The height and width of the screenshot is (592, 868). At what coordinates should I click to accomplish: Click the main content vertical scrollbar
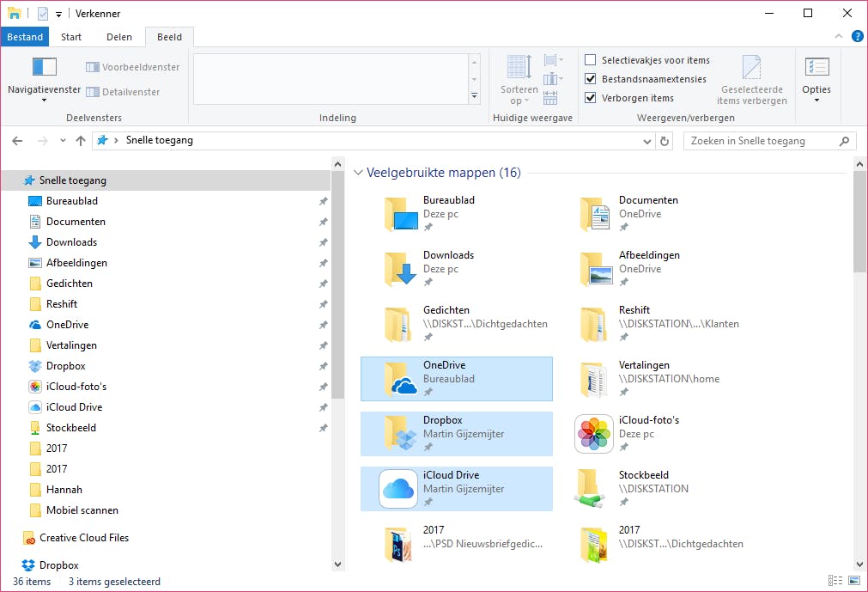[859, 222]
